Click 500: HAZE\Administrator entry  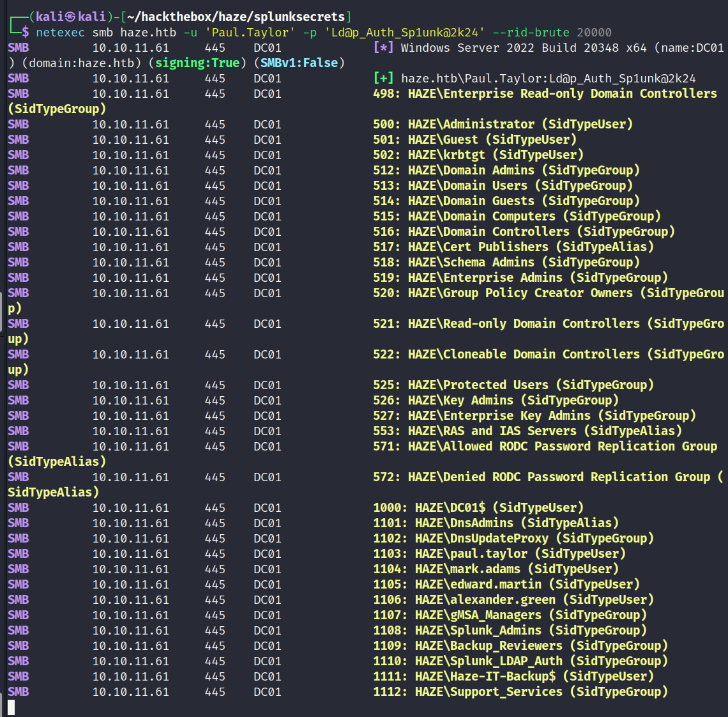[503, 125]
